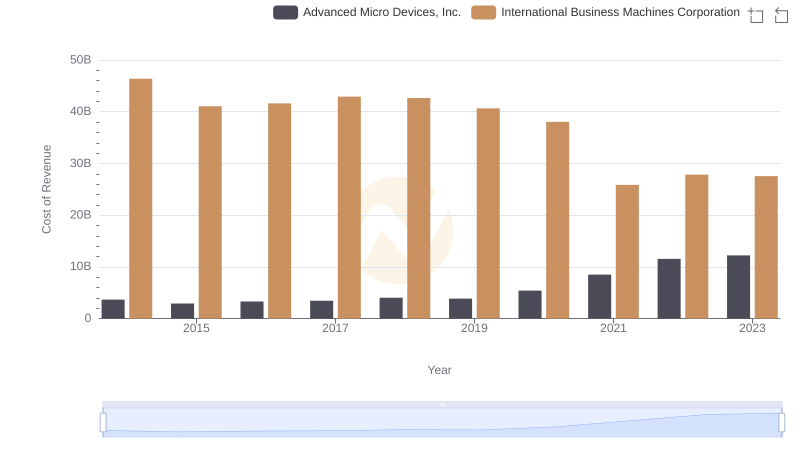The image size is (800, 461).
Task: Click the AMD bar for 2022
Action: (x=669, y=289)
